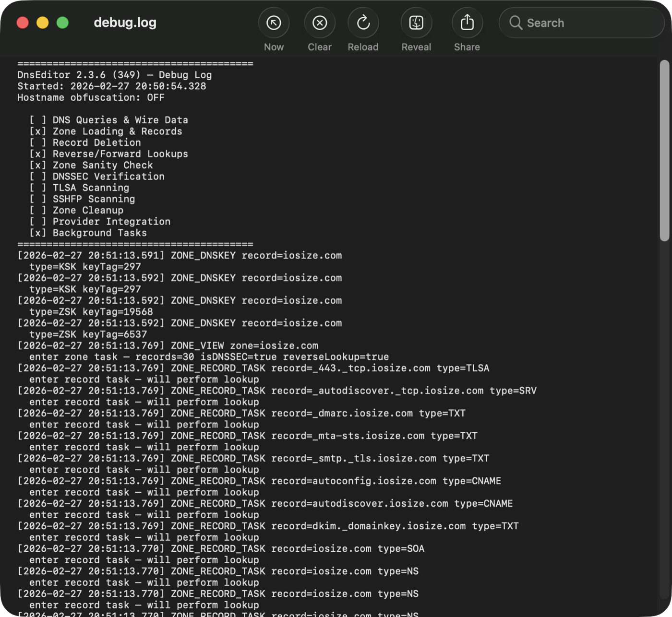Click the green zoom window button
This screenshot has height=617, width=672.
tap(62, 23)
